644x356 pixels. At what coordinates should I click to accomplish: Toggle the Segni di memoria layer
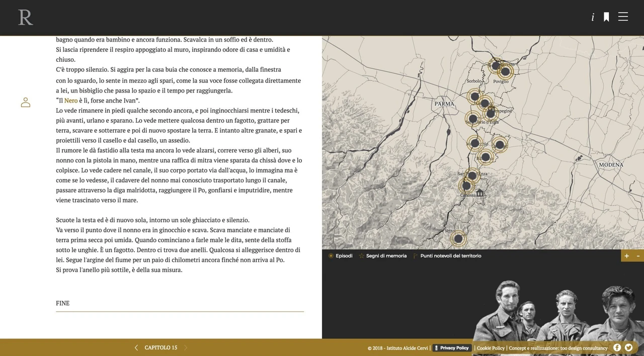tap(383, 256)
